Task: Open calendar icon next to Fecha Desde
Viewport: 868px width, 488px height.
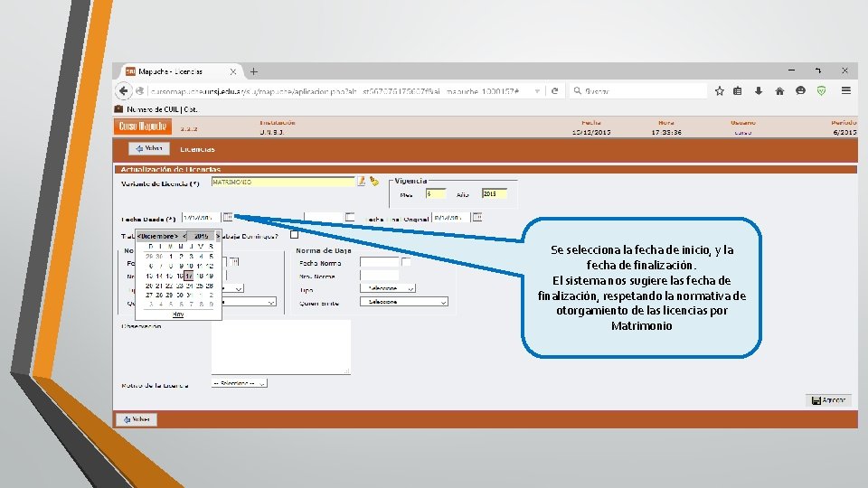Action: tap(228, 218)
